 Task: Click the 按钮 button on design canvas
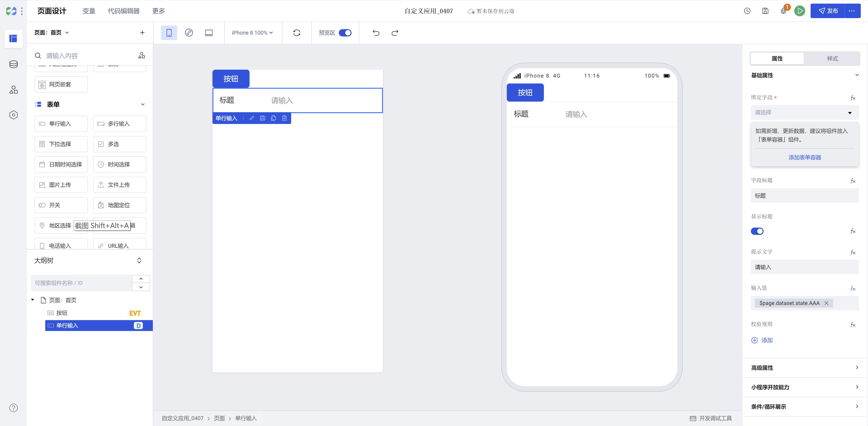click(231, 79)
